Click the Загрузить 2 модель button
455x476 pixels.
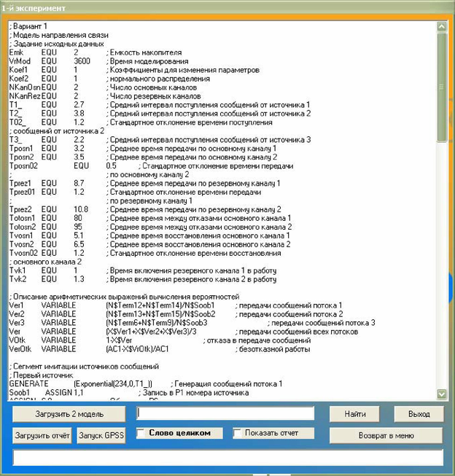pos(69,414)
